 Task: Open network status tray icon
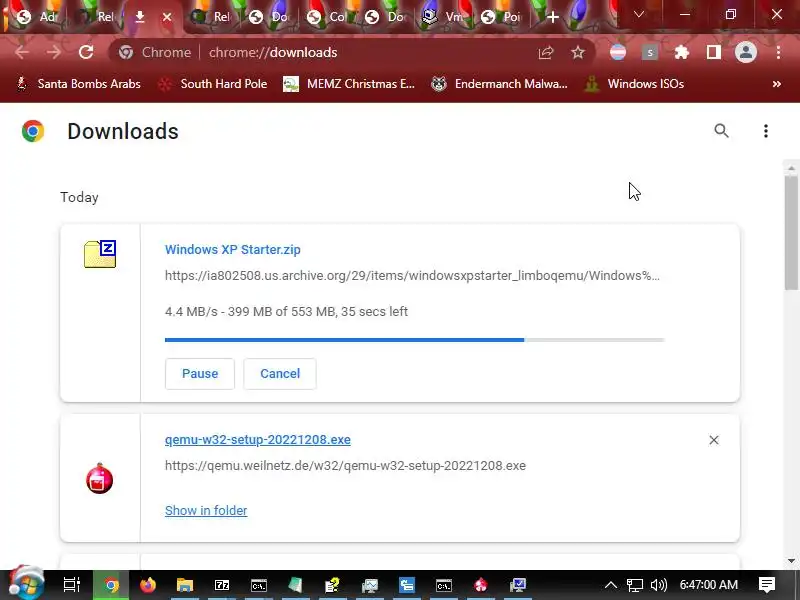[x=635, y=585]
